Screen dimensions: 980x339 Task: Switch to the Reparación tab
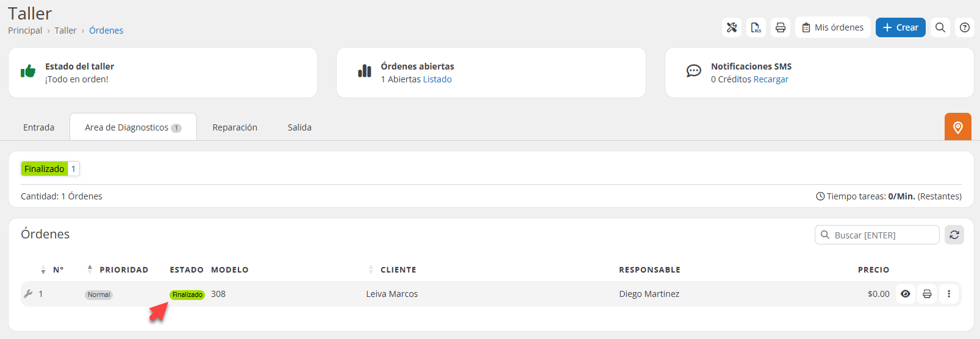[x=235, y=127]
